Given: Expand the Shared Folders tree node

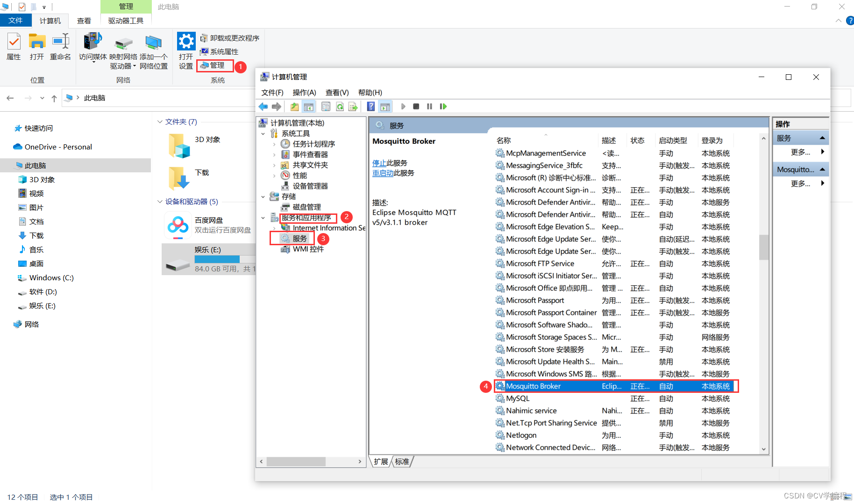Looking at the screenshot, I should 274,165.
